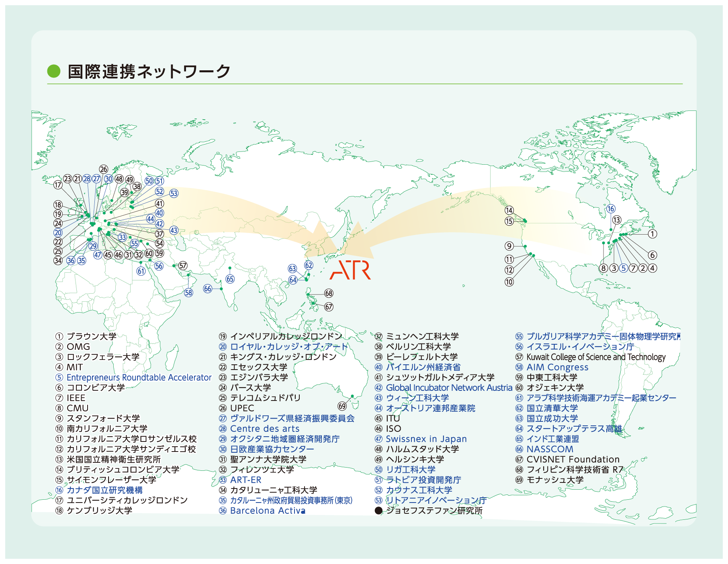
Task: Click circled marker 13 on the map
Action: [x=616, y=220]
